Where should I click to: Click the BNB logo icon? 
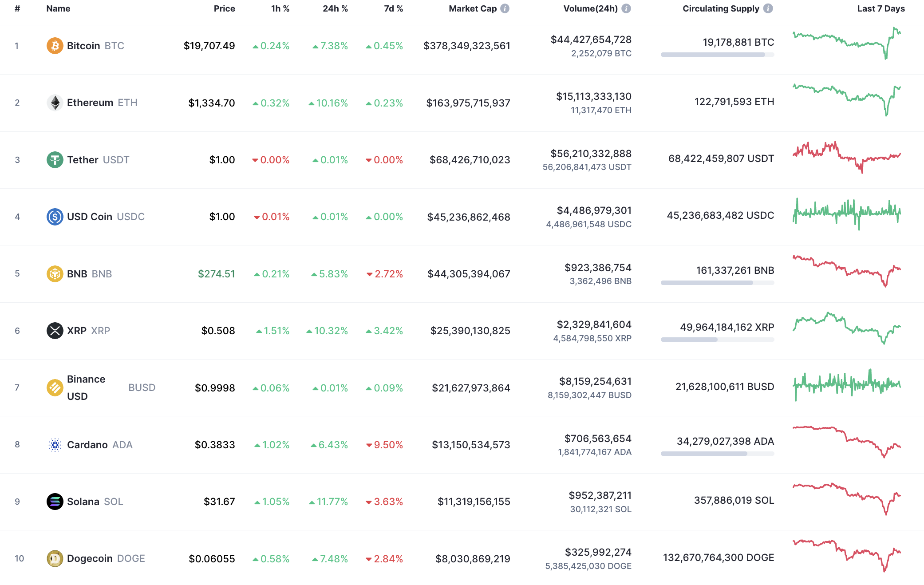pyautogui.click(x=55, y=274)
